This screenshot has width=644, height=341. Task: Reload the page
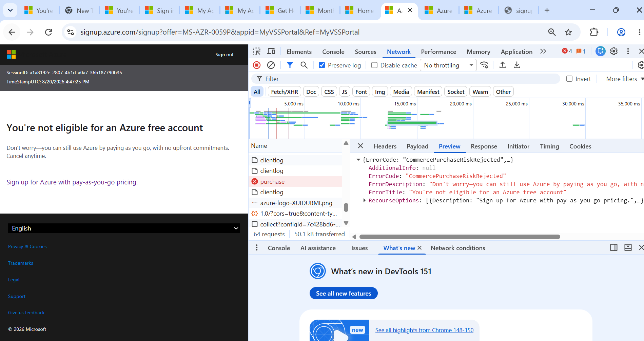(48, 32)
